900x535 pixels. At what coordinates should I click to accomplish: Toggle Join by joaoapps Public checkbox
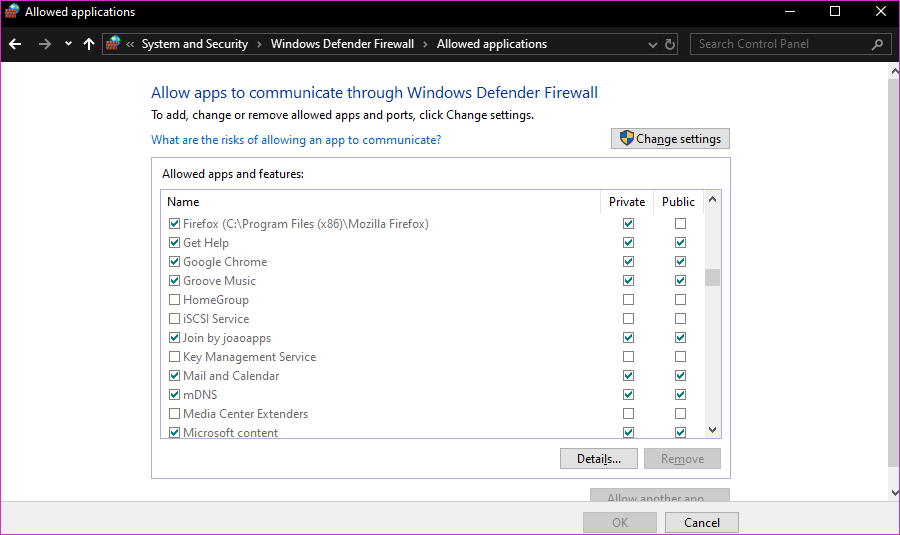[x=680, y=337]
